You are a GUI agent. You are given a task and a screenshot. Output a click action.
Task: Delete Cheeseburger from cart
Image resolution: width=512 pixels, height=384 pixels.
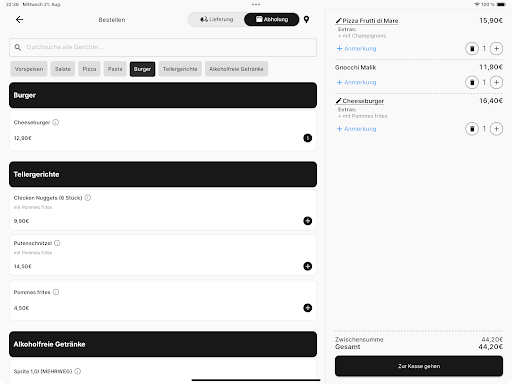[472, 129]
